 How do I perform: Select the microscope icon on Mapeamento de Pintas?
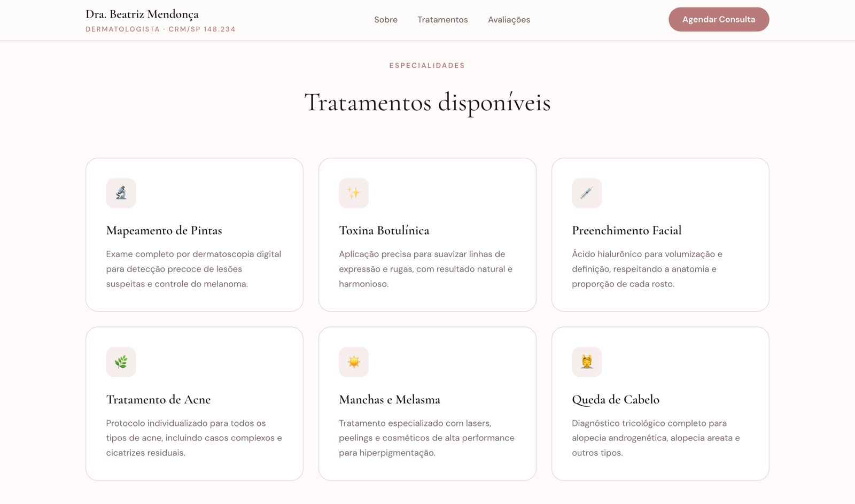point(121,193)
